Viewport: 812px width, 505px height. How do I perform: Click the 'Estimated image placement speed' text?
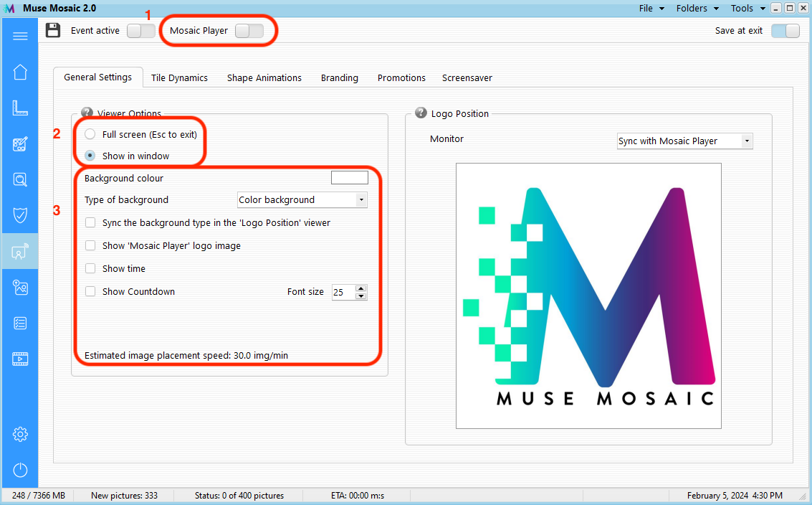(186, 355)
